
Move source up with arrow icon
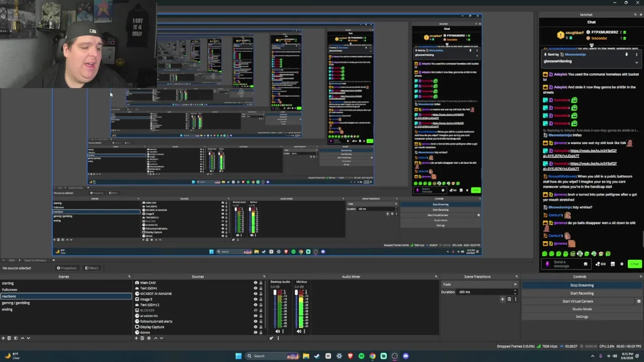coord(155,338)
